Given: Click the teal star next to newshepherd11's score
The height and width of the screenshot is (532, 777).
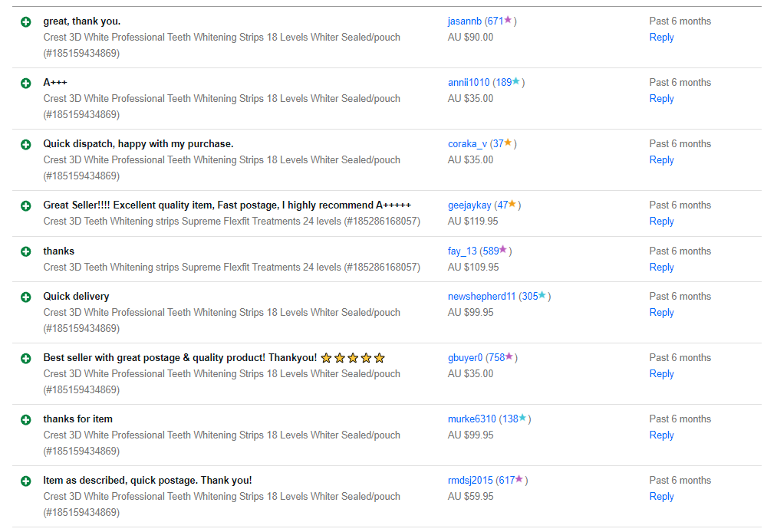Looking at the screenshot, I should [542, 295].
